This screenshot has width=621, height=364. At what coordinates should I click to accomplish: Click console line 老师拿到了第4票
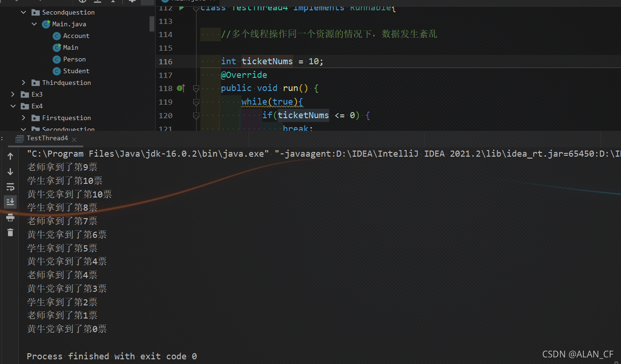[x=62, y=275]
